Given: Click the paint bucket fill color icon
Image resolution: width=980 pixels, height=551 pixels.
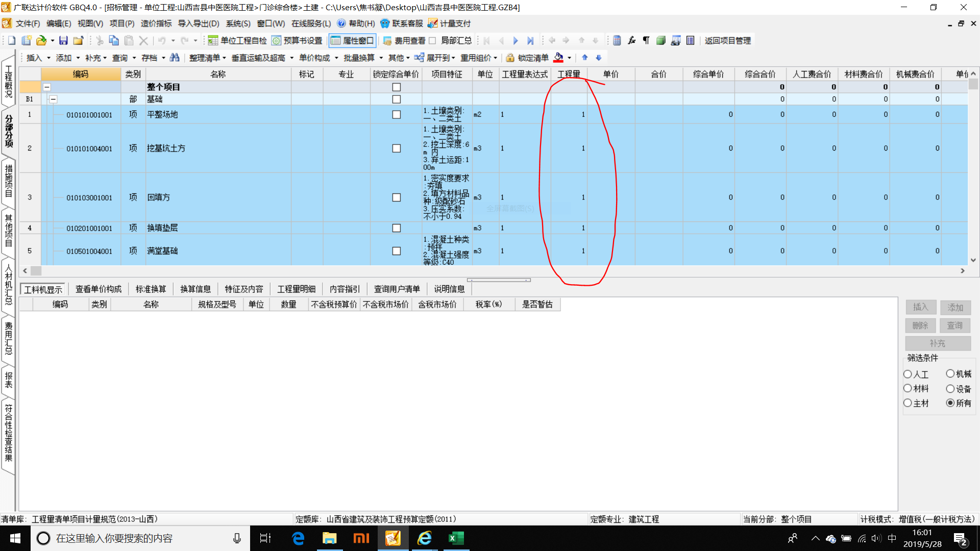Looking at the screenshot, I should (x=559, y=58).
